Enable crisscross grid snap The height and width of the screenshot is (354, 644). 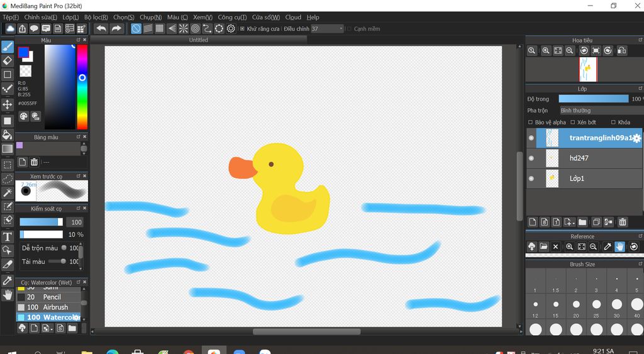click(160, 28)
